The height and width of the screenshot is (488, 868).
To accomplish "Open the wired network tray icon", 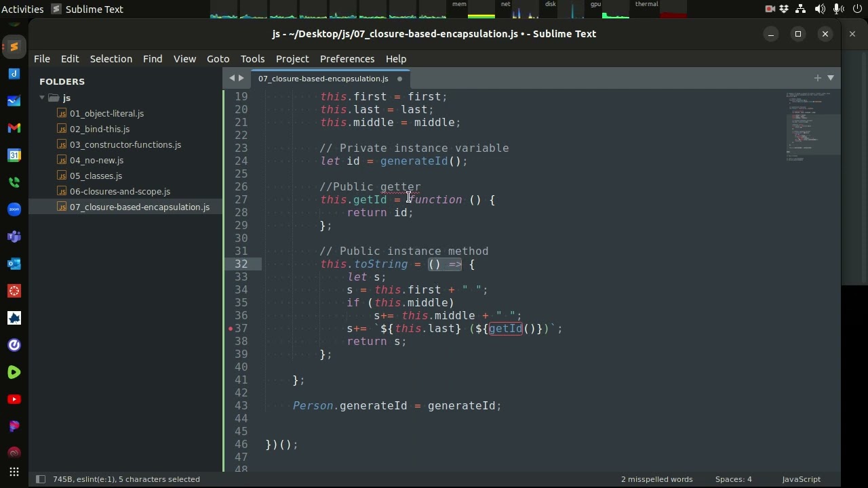I will pos(801,9).
